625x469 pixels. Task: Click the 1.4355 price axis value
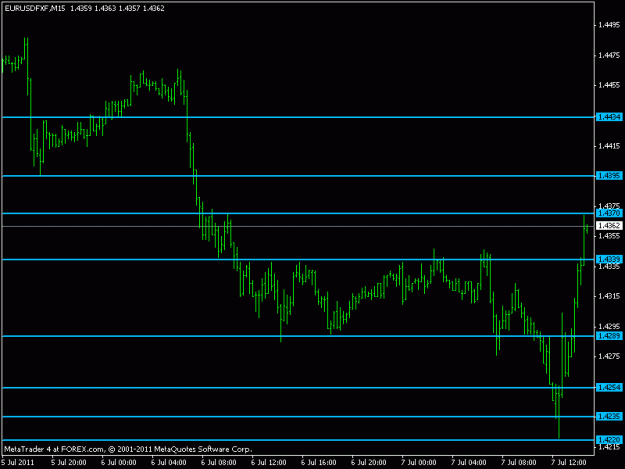[x=609, y=236]
